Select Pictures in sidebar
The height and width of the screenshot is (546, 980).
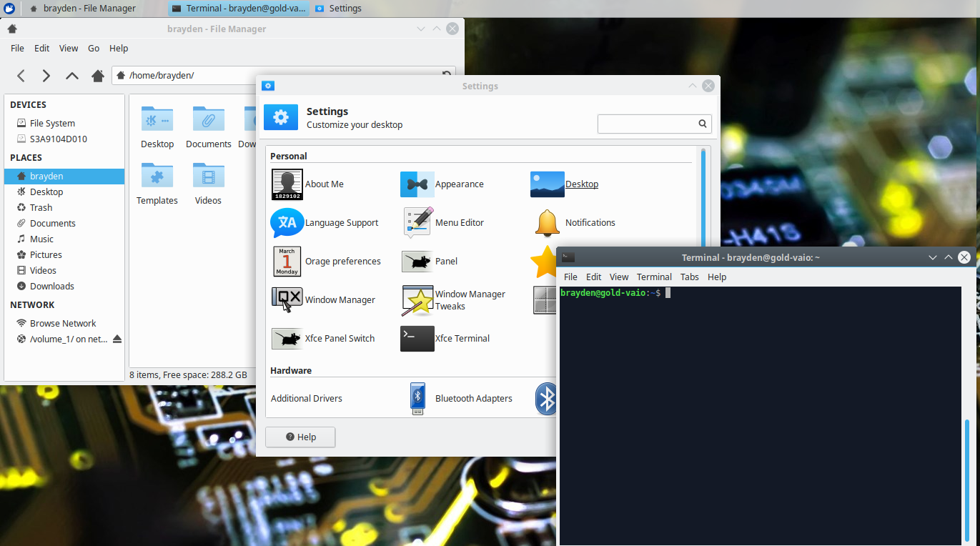64,254
